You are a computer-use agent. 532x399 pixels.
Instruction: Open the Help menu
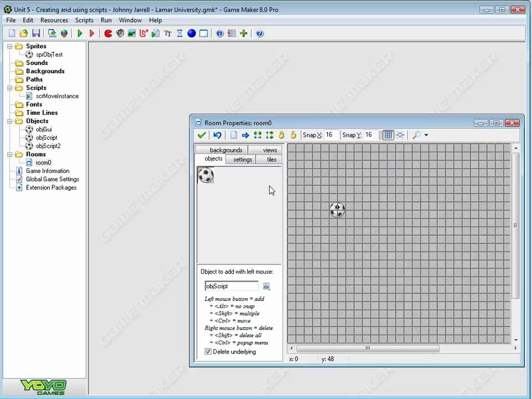pos(155,20)
